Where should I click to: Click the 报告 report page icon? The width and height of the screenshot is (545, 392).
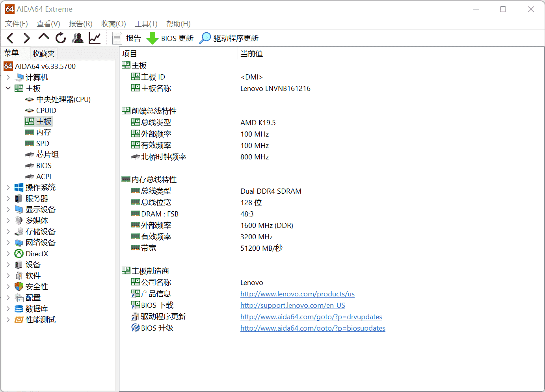click(117, 38)
